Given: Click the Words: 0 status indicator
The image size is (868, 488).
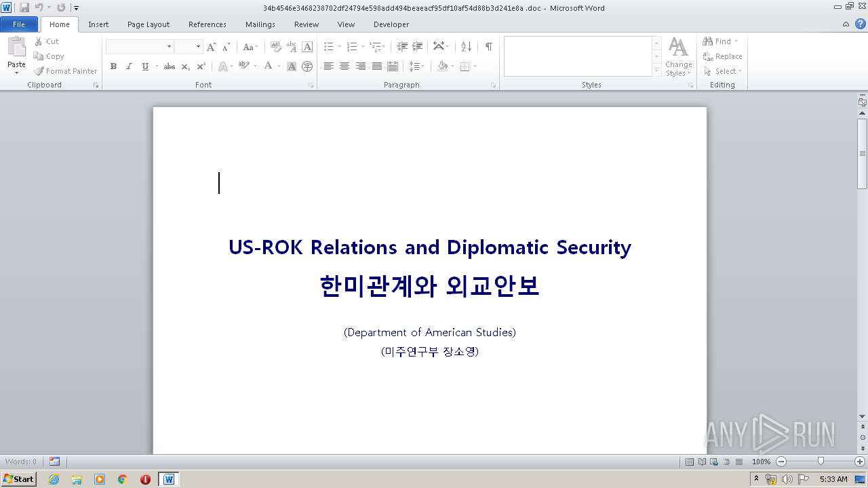Looking at the screenshot, I should pyautogui.click(x=21, y=462).
